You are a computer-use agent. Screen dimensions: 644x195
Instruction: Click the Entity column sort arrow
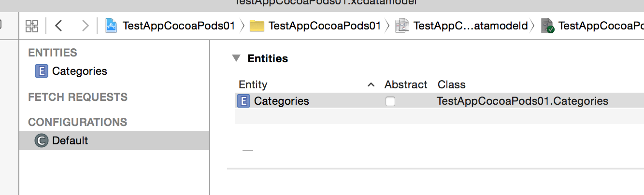pos(371,85)
